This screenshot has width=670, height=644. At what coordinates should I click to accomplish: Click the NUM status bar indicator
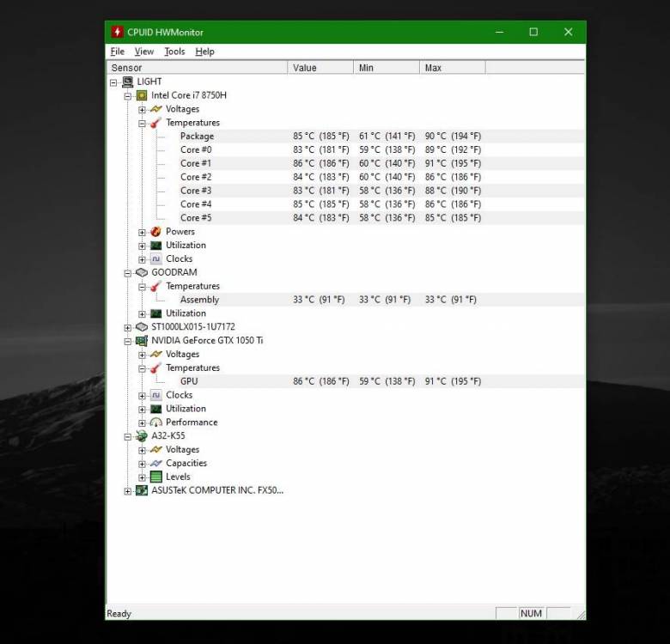pyautogui.click(x=531, y=613)
